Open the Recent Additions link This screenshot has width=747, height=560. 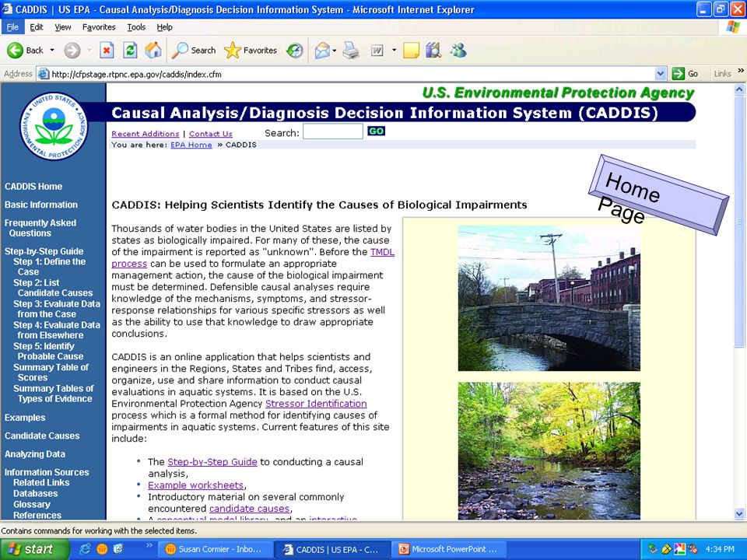tap(146, 134)
